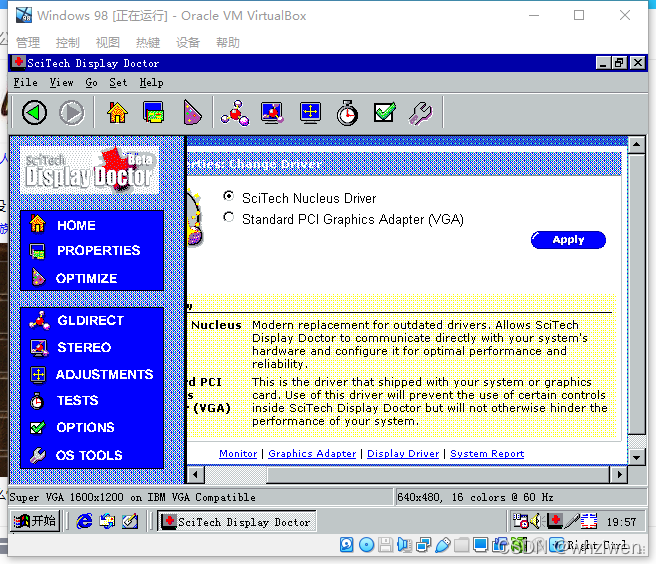
Task: Click the Back arrow toolbar button
Action: click(x=34, y=113)
